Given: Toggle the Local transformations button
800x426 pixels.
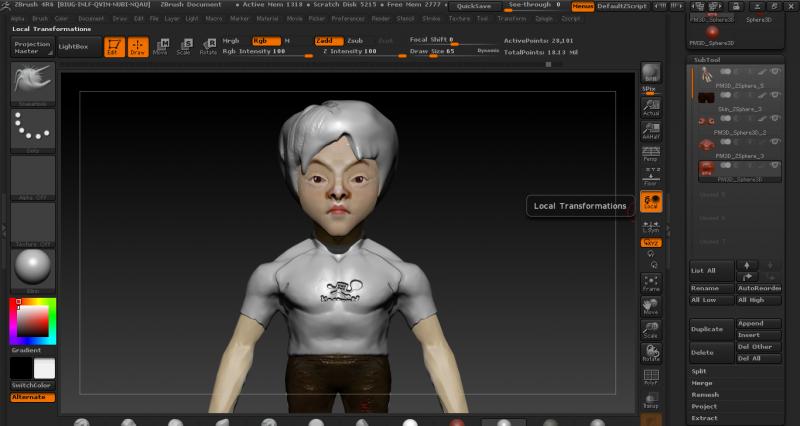Looking at the screenshot, I should coord(651,202).
